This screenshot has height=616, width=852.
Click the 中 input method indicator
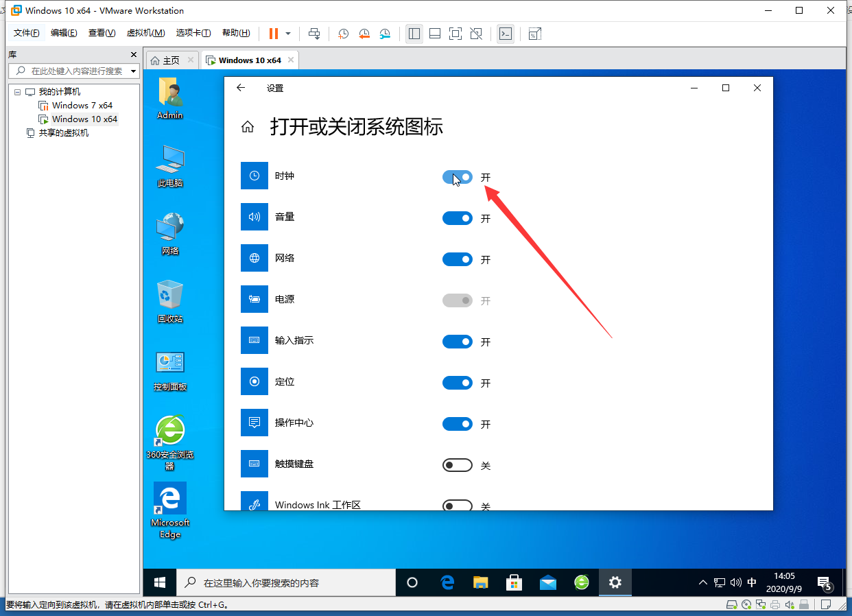[752, 582]
